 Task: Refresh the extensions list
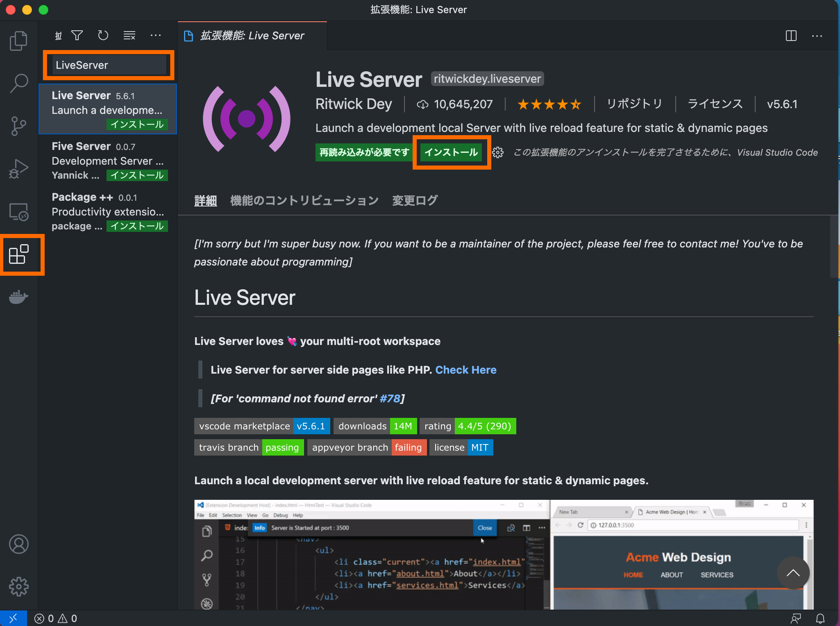103,35
